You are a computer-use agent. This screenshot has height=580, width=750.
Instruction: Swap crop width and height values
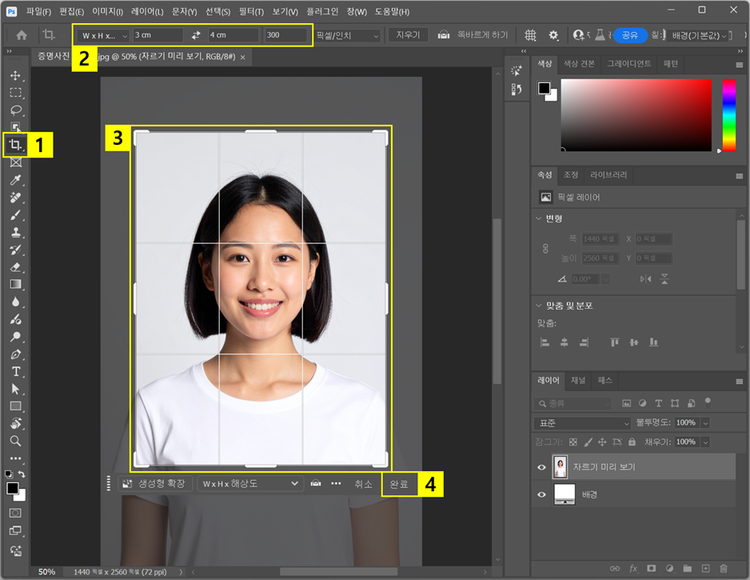196,35
